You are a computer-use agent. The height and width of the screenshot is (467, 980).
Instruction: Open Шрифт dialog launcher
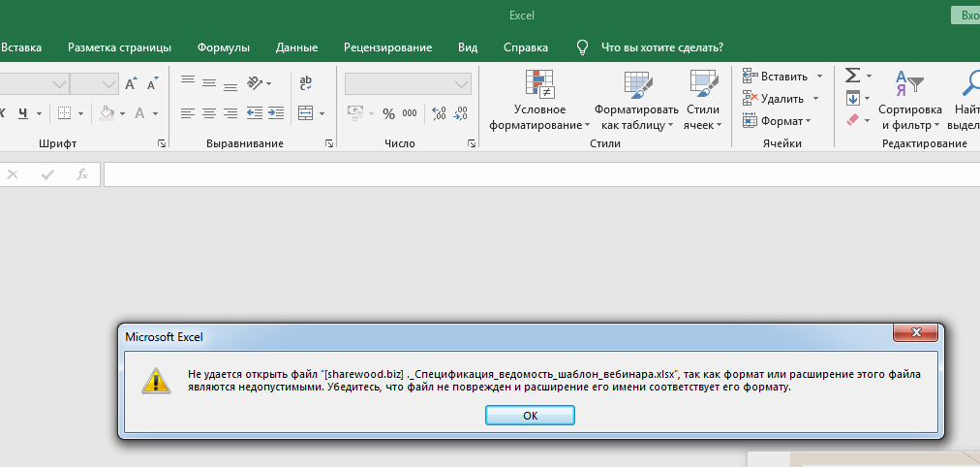tap(162, 143)
